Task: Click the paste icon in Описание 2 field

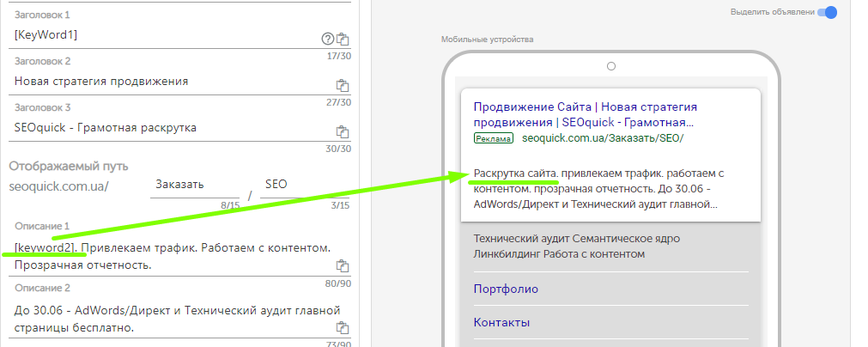Action: pyautogui.click(x=343, y=327)
